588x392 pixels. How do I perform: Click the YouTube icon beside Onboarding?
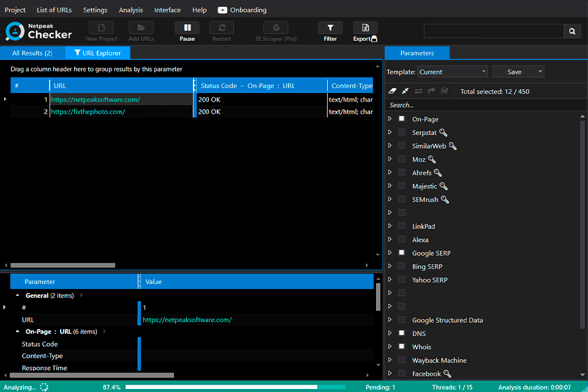[x=222, y=10]
